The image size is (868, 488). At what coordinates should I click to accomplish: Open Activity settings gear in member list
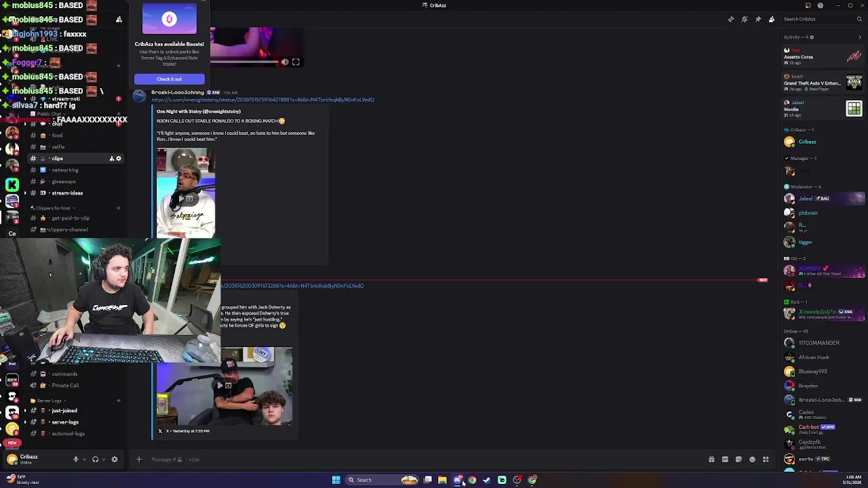point(812,37)
